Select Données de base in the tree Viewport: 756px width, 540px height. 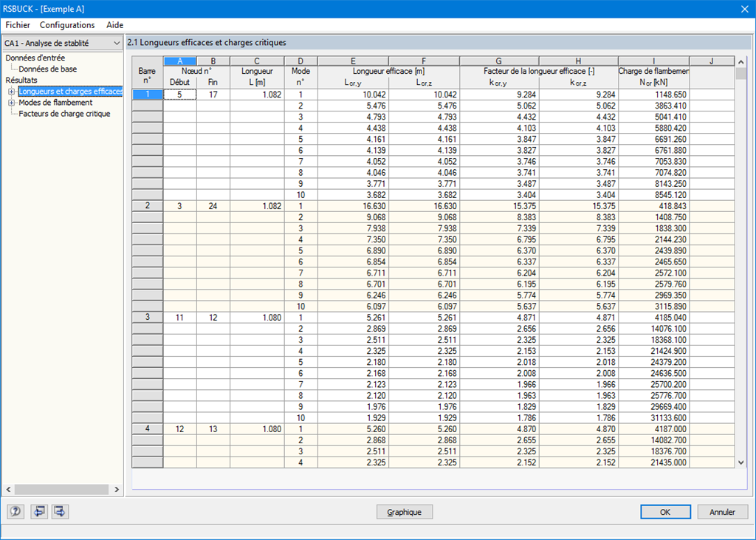tap(48, 69)
